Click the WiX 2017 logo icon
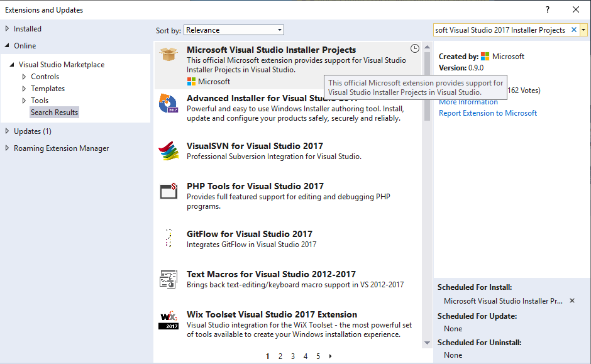The height and width of the screenshot is (364, 591). tap(168, 320)
